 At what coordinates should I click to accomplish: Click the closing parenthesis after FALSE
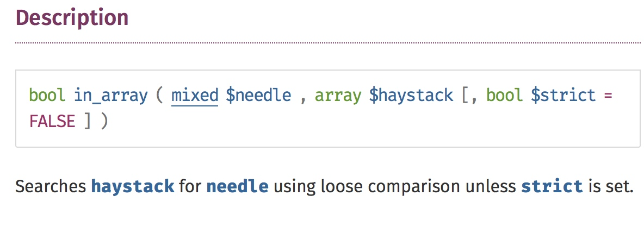pos(104,121)
